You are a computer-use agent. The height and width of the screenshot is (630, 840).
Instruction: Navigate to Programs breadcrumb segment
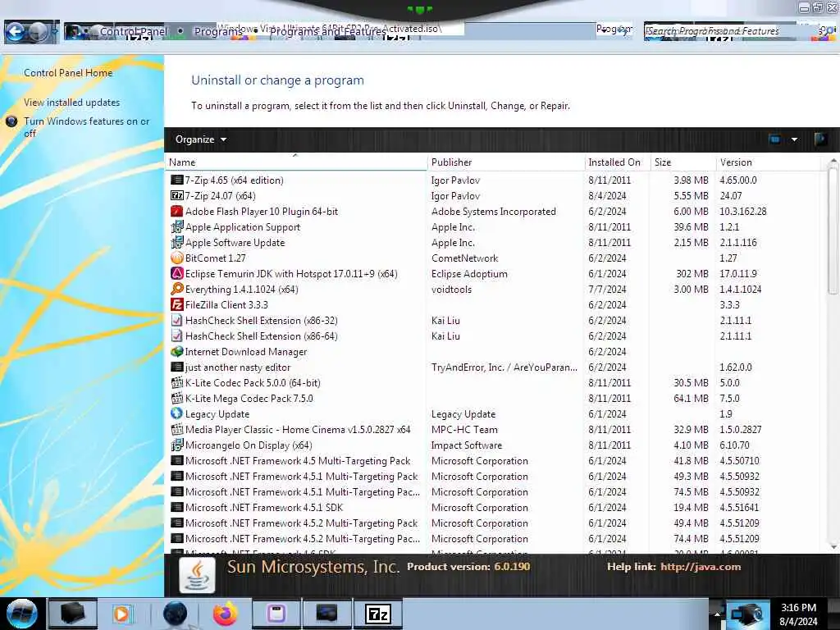coord(217,32)
